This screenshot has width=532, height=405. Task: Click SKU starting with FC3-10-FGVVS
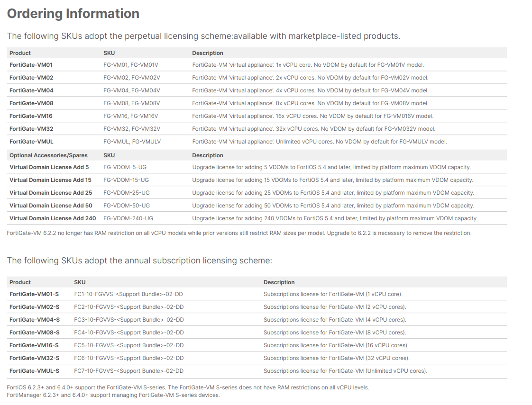129,320
